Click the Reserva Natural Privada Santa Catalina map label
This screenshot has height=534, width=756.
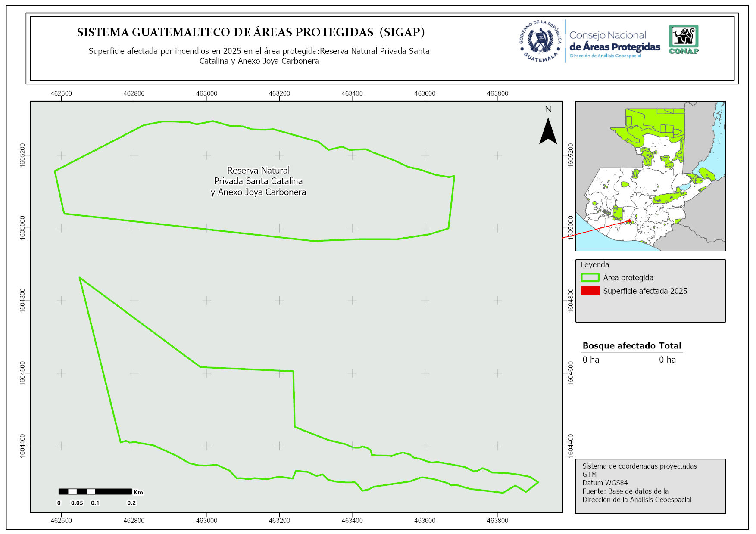(258, 181)
